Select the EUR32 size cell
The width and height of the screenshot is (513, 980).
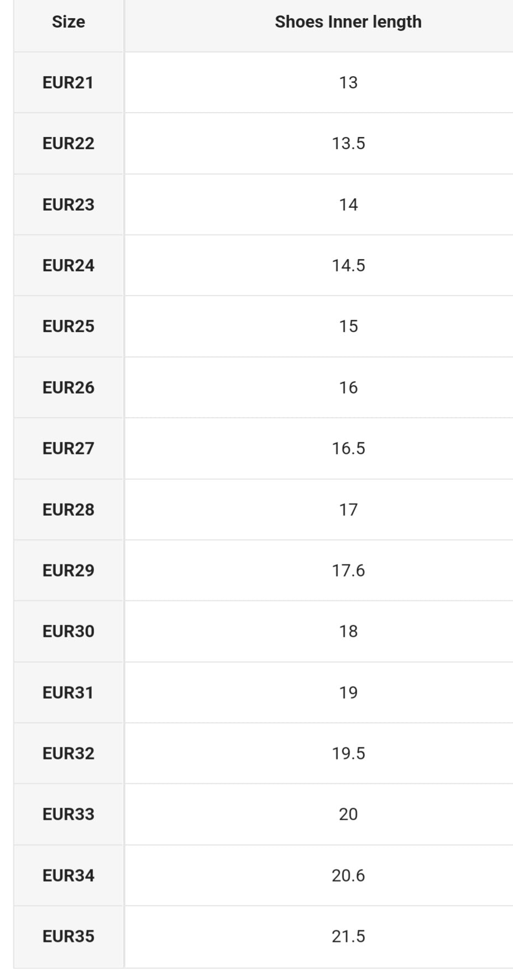[x=69, y=753]
